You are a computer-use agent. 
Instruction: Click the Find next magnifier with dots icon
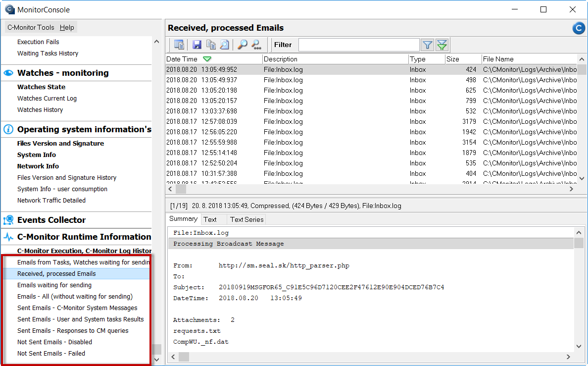tap(256, 45)
